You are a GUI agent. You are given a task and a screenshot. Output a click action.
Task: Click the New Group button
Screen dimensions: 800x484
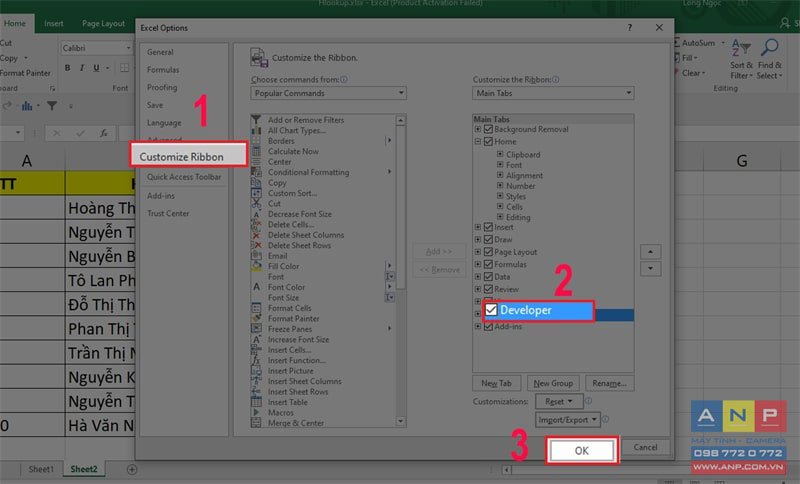coord(553,383)
